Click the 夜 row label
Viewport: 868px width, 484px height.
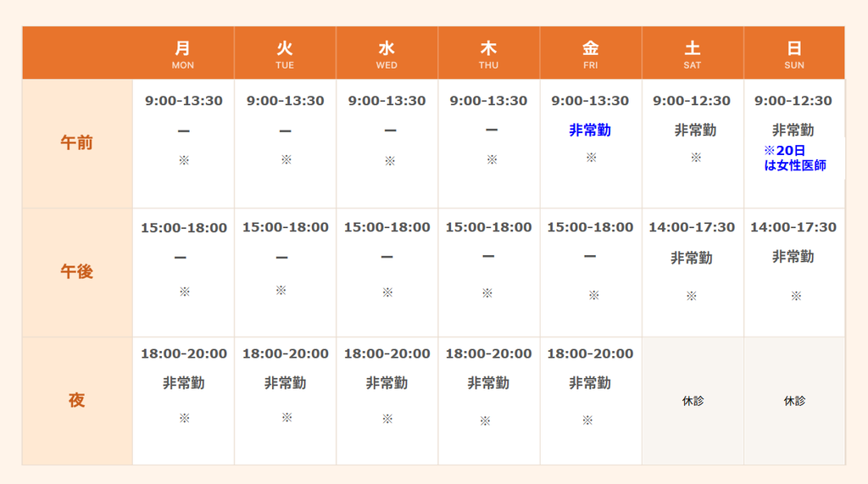[x=76, y=400]
